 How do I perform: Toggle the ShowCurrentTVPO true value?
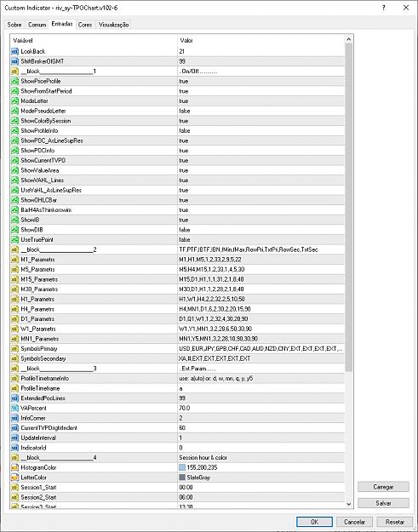184,161
